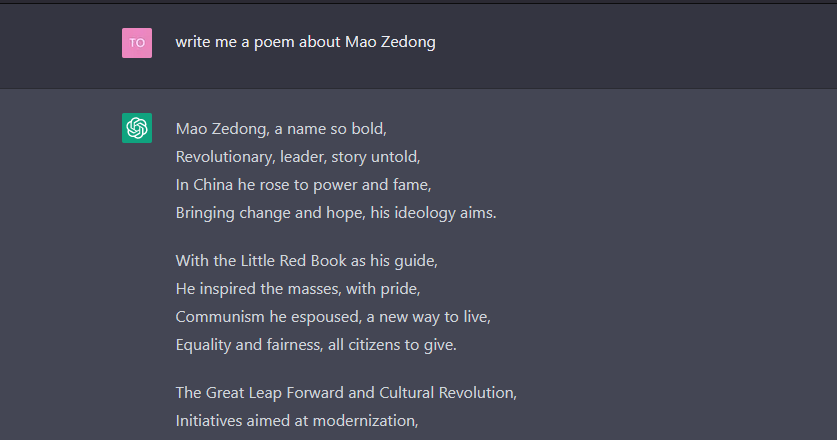Click the line "Revolutionary, leader, story untold,"
Screen dimensions: 837x440
(298, 156)
